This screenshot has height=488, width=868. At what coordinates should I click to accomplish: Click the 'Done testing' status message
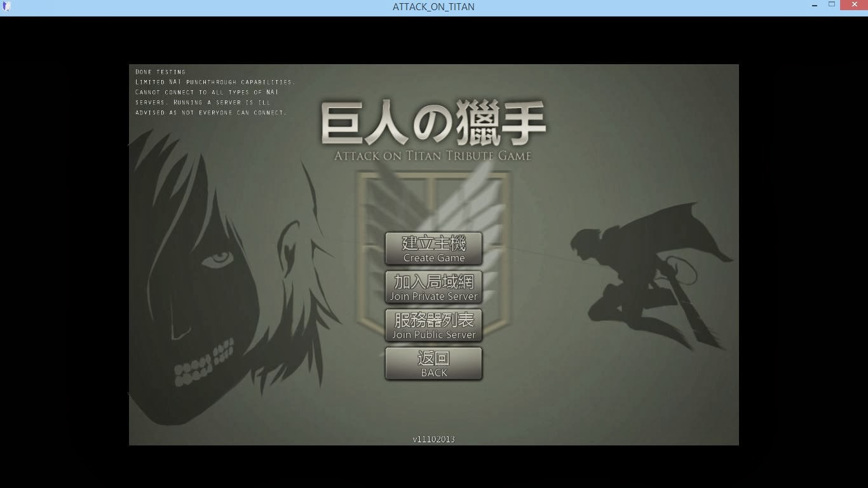161,72
